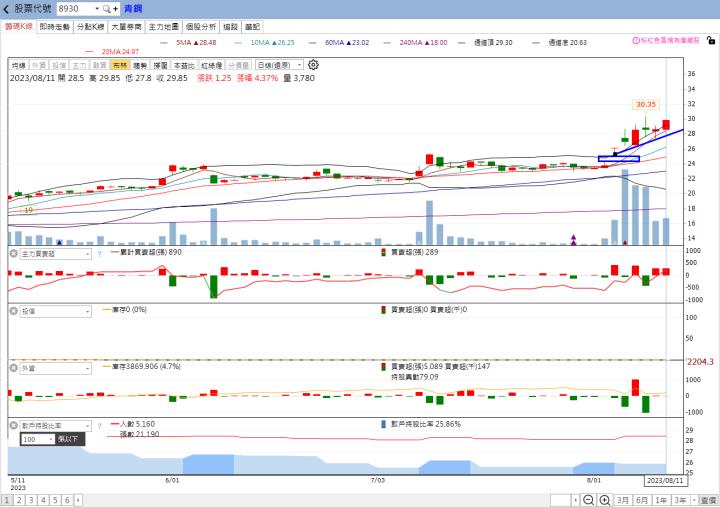Zoom in the chart timeline

coord(604,499)
